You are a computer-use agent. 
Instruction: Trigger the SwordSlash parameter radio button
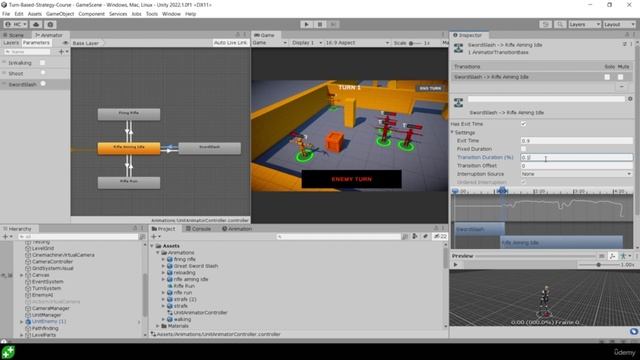[43, 83]
